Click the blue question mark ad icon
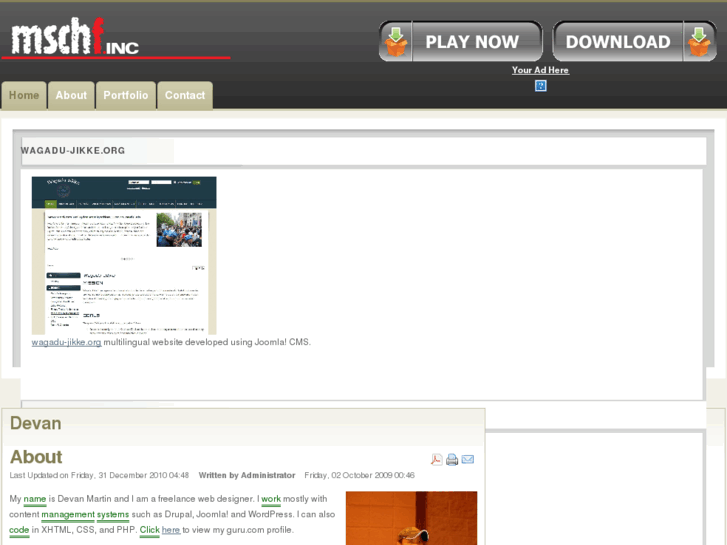The image size is (727, 545). (541, 86)
